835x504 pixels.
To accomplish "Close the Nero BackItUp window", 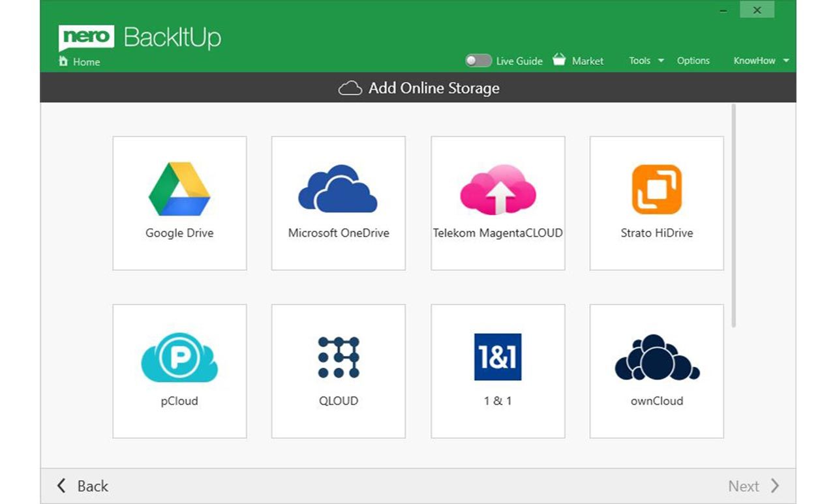I will click(x=757, y=10).
